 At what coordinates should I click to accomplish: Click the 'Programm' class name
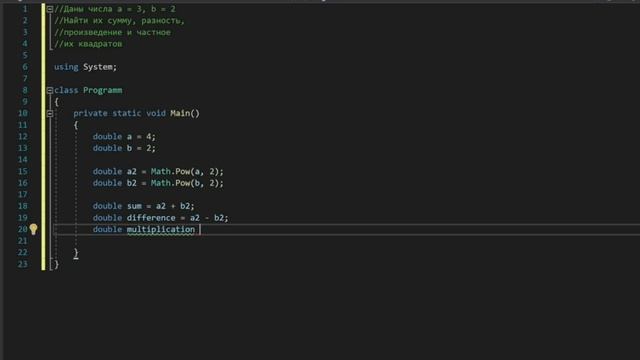click(x=102, y=90)
